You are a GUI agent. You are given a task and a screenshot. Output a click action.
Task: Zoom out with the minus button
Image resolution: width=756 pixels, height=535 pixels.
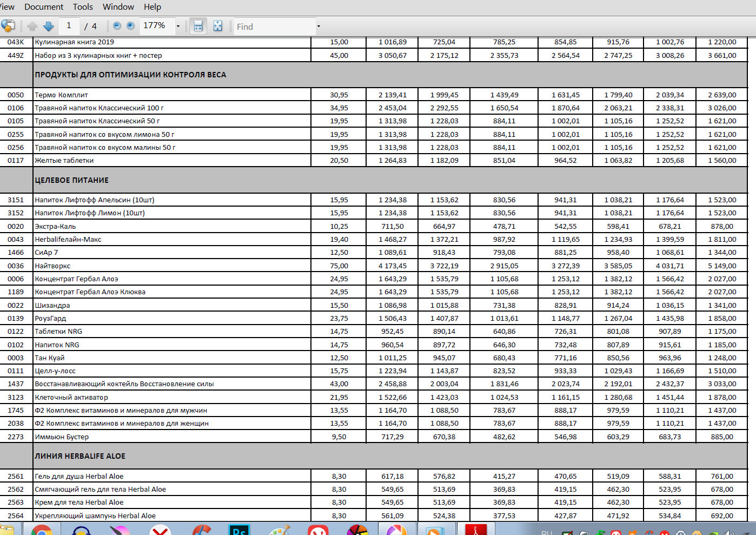coord(117,25)
